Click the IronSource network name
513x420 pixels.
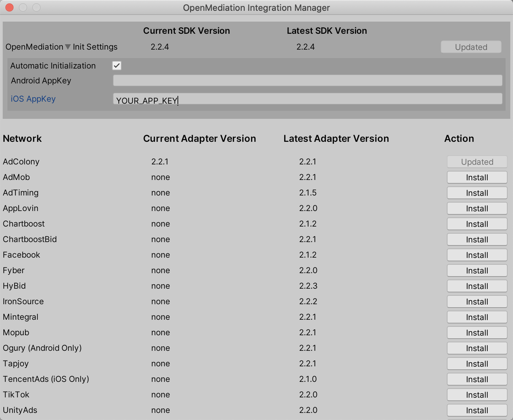[x=24, y=301]
